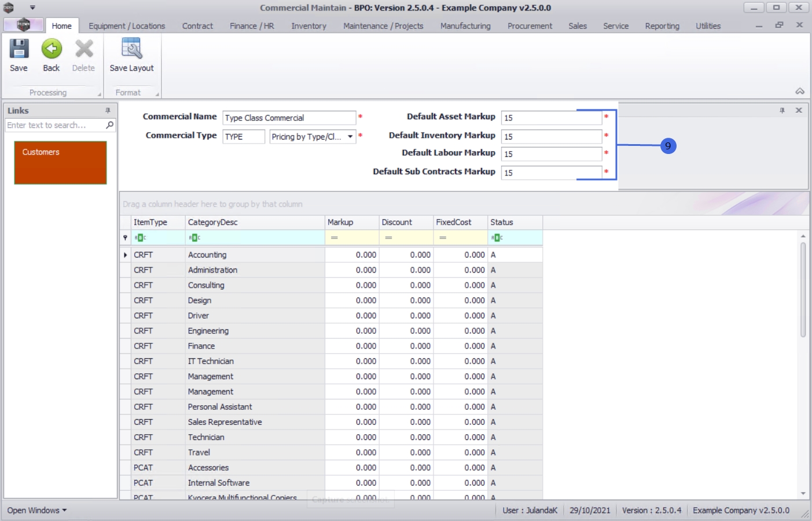Click the Save floppy disk icon
Screen dimensions: 812x521
click(x=19, y=49)
